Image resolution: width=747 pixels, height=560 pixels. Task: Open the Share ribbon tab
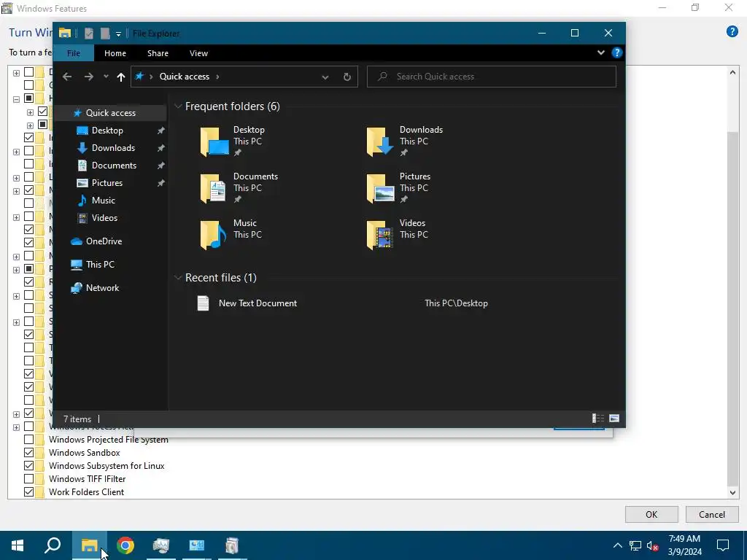[158, 53]
